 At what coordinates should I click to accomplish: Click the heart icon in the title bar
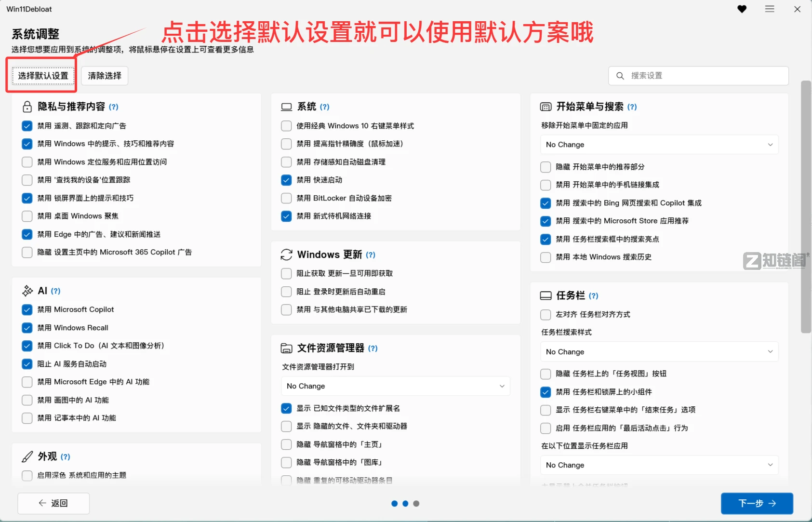[742, 9]
